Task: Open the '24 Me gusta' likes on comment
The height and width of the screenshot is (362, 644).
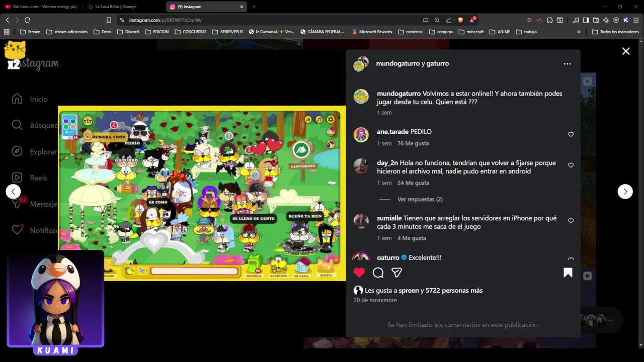Action: coord(413,183)
